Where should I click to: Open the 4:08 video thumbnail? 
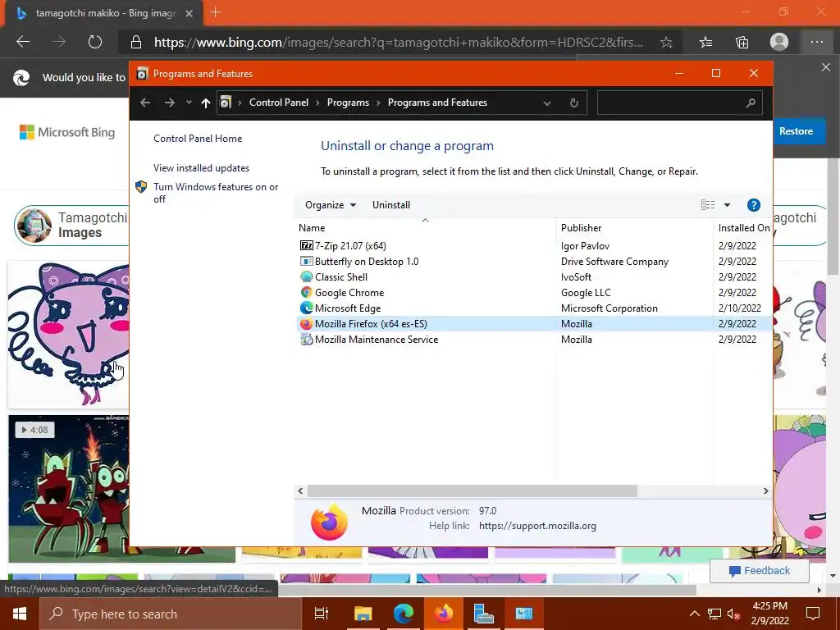pyautogui.click(x=69, y=489)
